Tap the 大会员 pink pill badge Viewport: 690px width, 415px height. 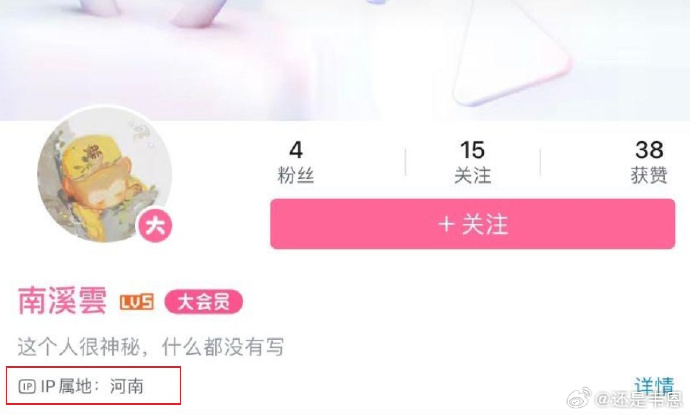(x=204, y=302)
